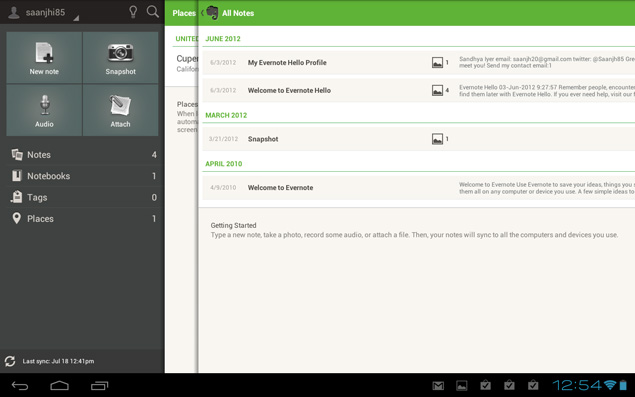Expand the saanjhi85 account dropdown

point(44,12)
